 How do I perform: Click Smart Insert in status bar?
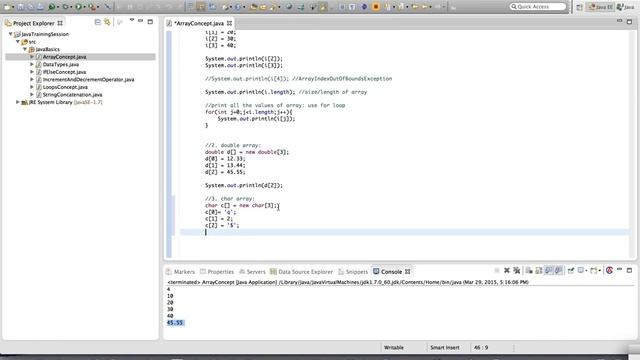click(444, 347)
